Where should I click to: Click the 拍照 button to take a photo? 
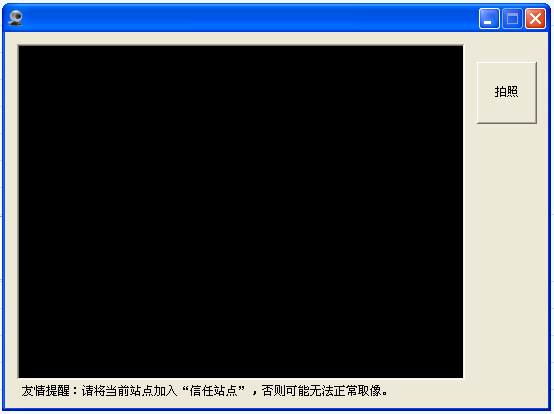(x=507, y=93)
